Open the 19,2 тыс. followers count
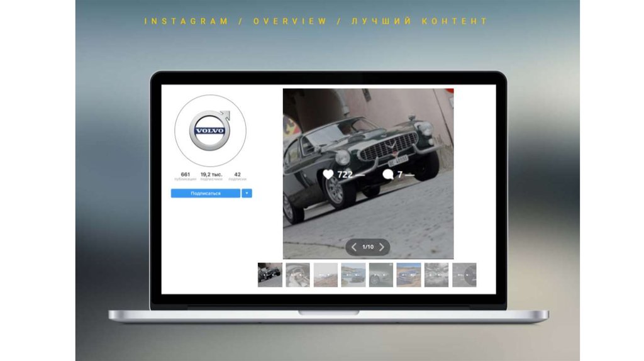This screenshot has height=361, width=644. (211, 176)
